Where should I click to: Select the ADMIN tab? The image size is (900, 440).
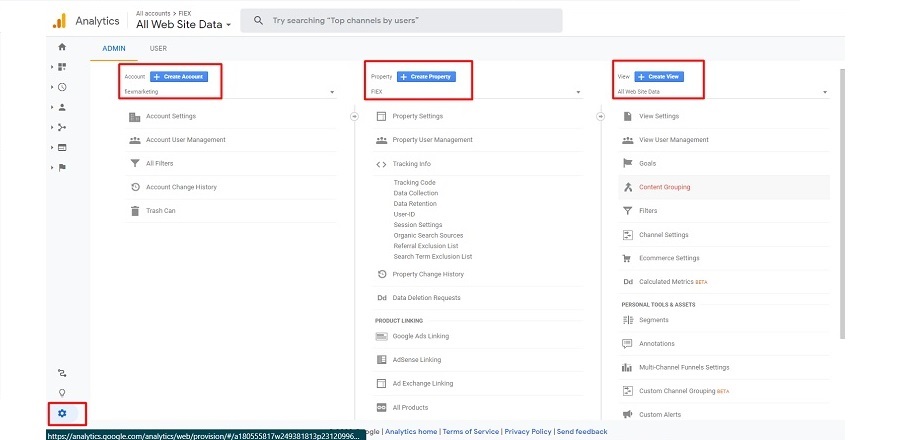114,48
